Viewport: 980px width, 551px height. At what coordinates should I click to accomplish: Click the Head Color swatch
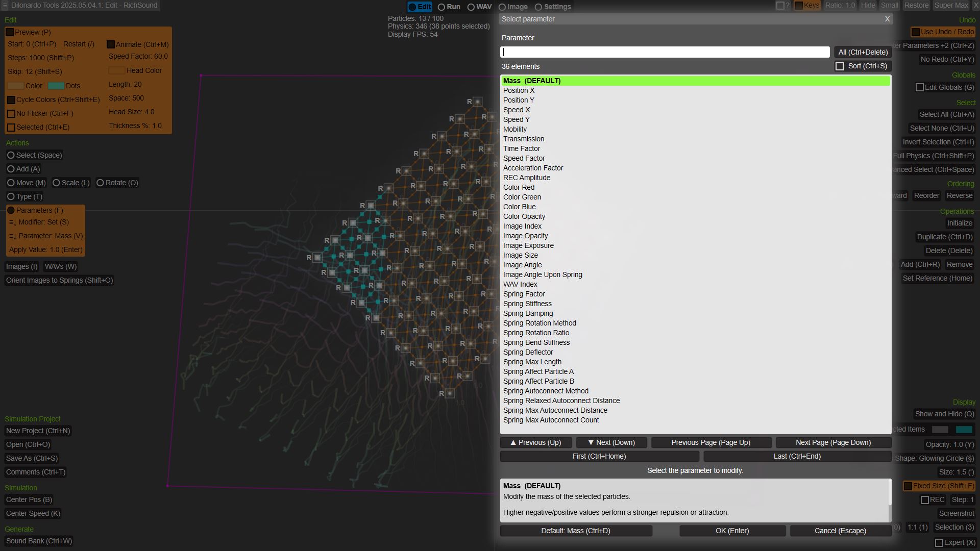pos(116,70)
